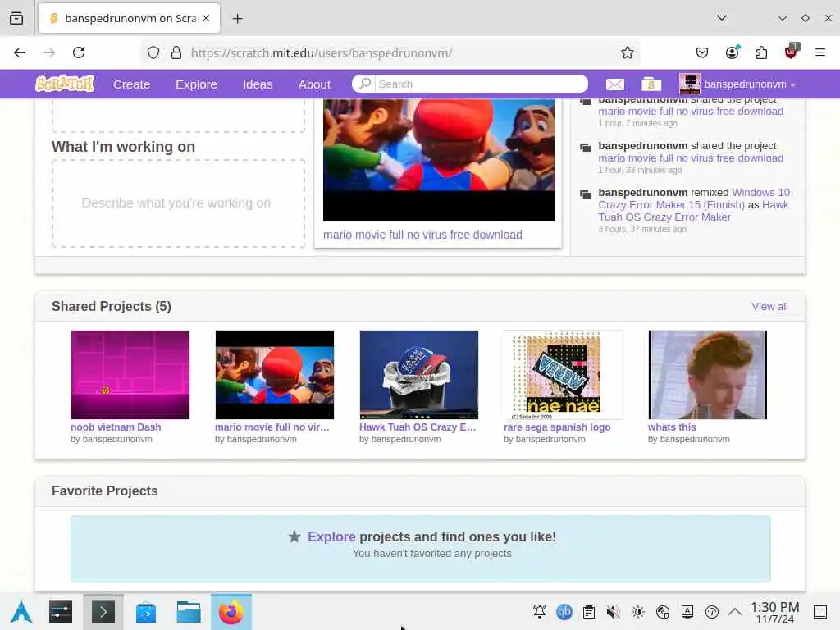Open the terminal taskbar icon
The width and height of the screenshot is (840, 630).
pyautogui.click(x=103, y=612)
